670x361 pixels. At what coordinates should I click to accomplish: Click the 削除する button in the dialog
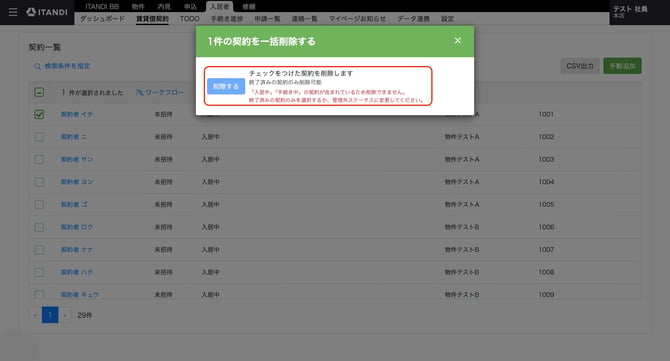[x=226, y=86]
